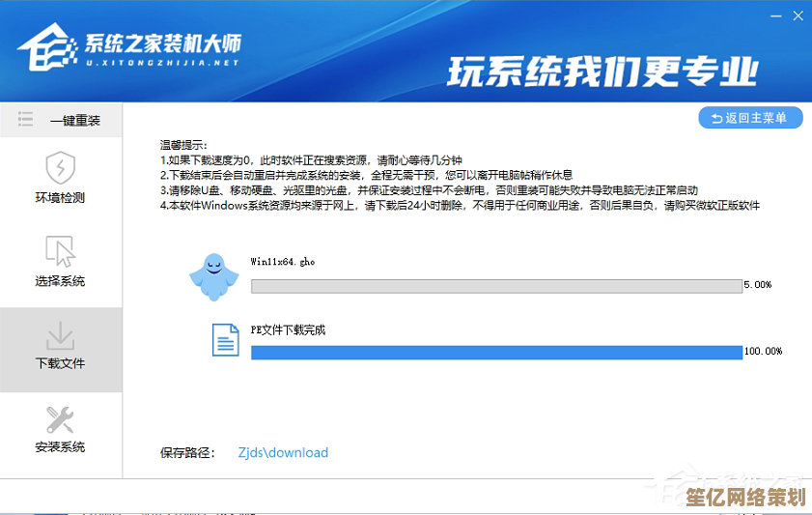This screenshot has width=812, height=515.
Task: Open the Zjds\download save path link
Action: (283, 452)
